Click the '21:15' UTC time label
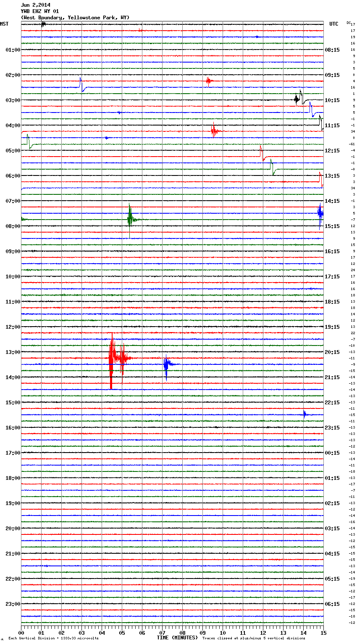This screenshot has height=644, width=357. tap(332, 377)
